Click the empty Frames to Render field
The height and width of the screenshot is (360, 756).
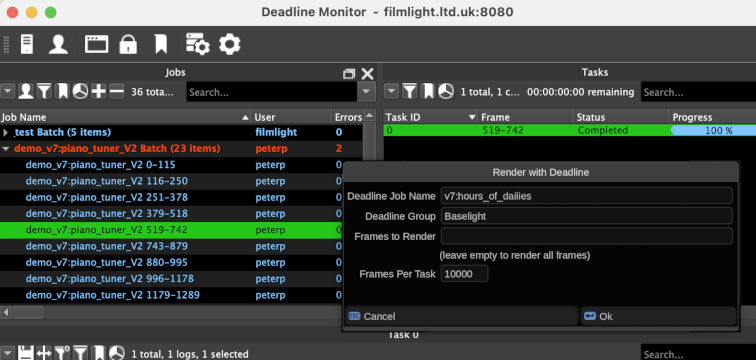click(x=586, y=236)
